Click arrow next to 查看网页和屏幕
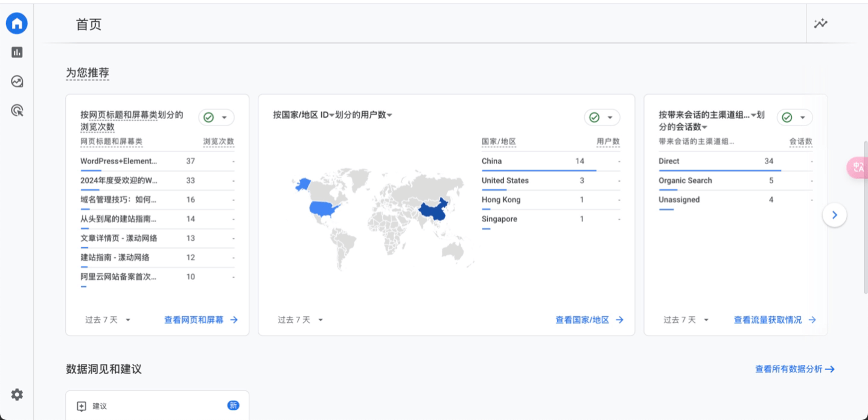Screen dimensions: 868x420 point(234,320)
